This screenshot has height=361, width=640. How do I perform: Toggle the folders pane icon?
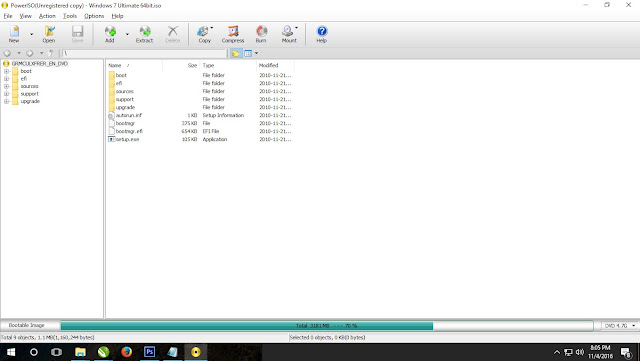[x=236, y=53]
